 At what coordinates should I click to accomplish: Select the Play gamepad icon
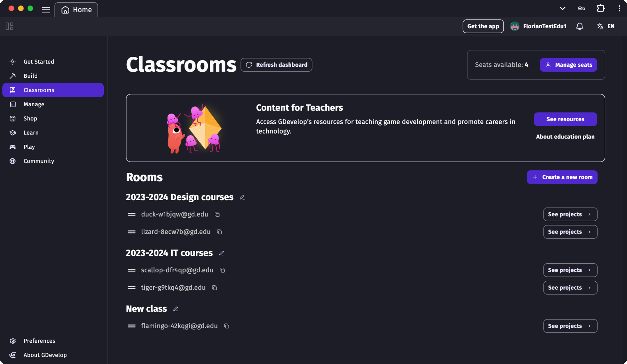coord(12,147)
